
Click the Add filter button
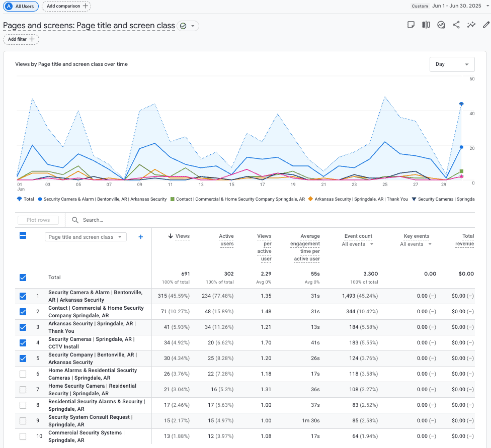pyautogui.click(x=21, y=39)
